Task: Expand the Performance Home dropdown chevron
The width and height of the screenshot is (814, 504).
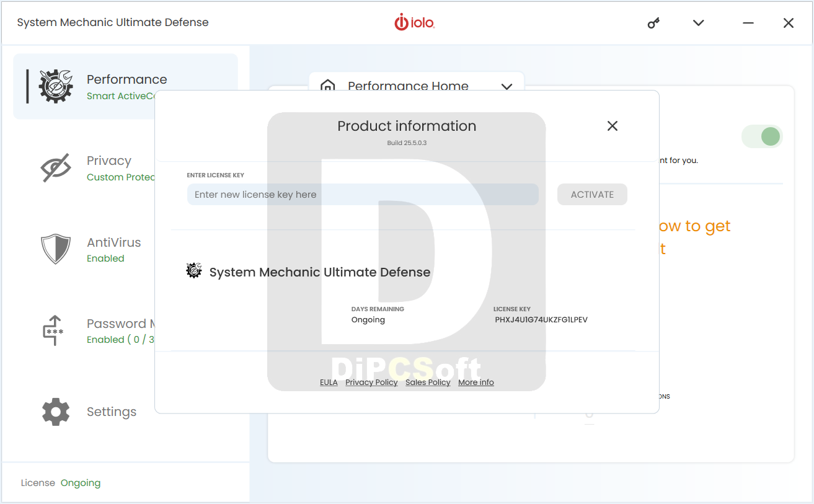Action: click(507, 87)
